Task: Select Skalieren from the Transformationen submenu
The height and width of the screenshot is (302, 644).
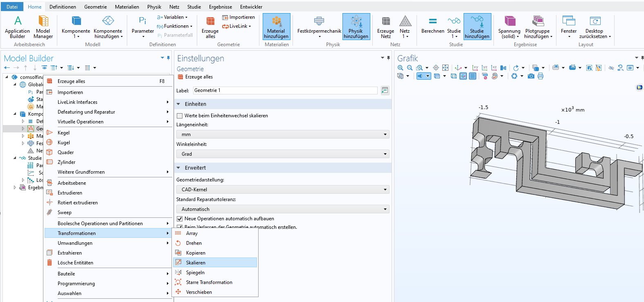Action: pos(196,262)
